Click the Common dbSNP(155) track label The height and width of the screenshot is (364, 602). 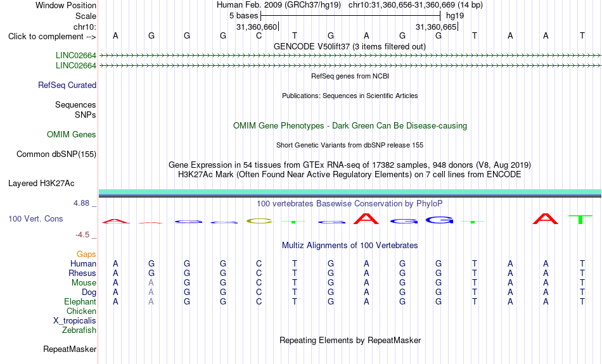coord(56,154)
